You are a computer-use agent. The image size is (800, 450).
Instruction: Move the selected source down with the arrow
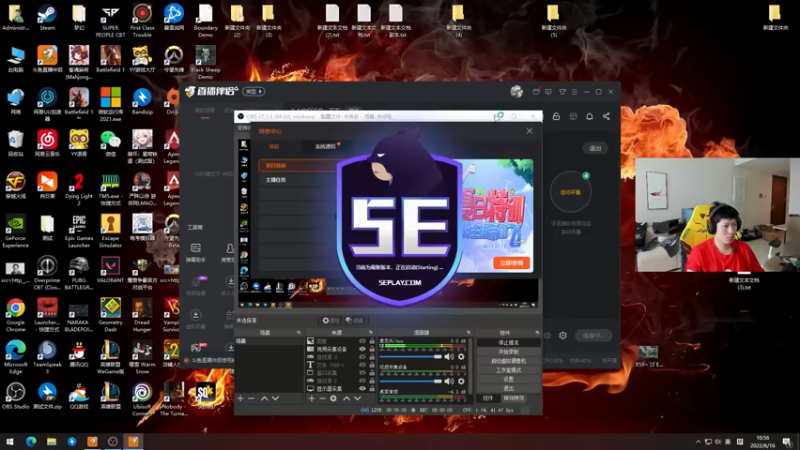(357, 398)
